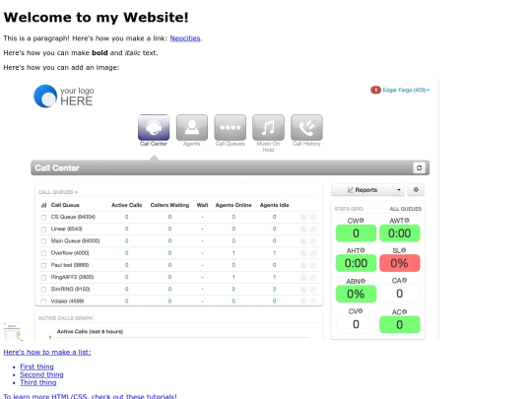Image resolution: width=532 pixels, height=399 pixels.
Task: Click Agents Online value 2 in SimRING row
Action: pos(233,289)
